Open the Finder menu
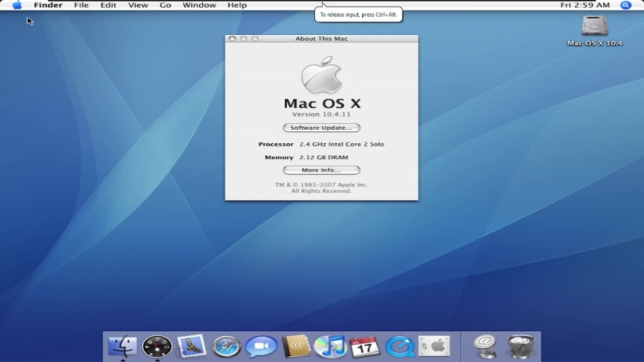The height and width of the screenshot is (362, 644). [x=48, y=5]
